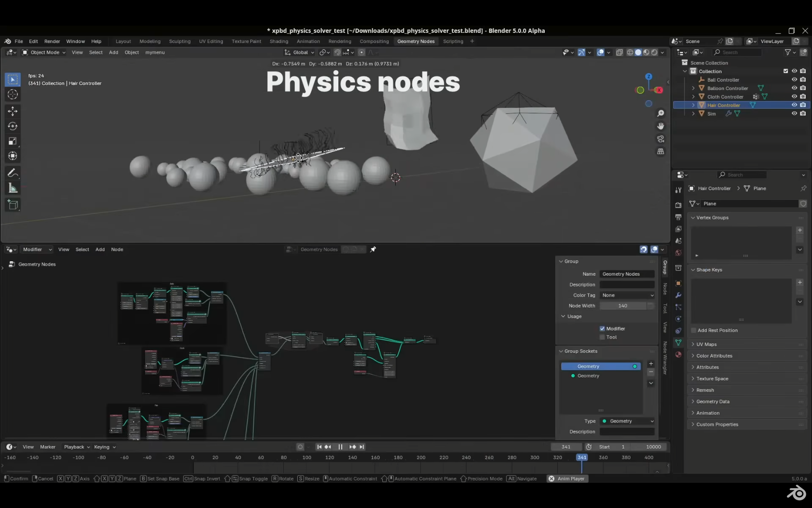Viewport: 812px width, 508px height.
Task: Add a new group socket
Action: tap(651, 364)
